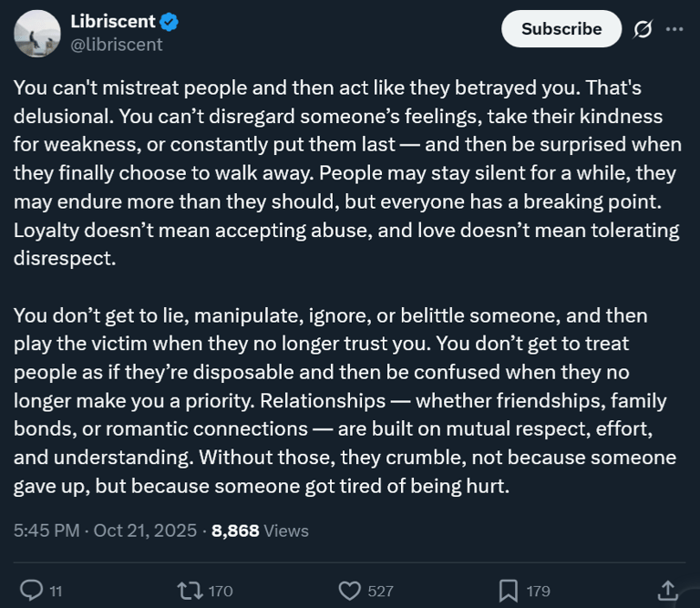Click the Grok explain post icon

(643, 29)
